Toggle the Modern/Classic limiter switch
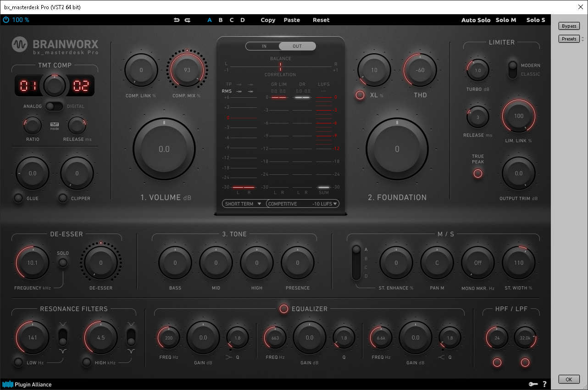 (513, 69)
